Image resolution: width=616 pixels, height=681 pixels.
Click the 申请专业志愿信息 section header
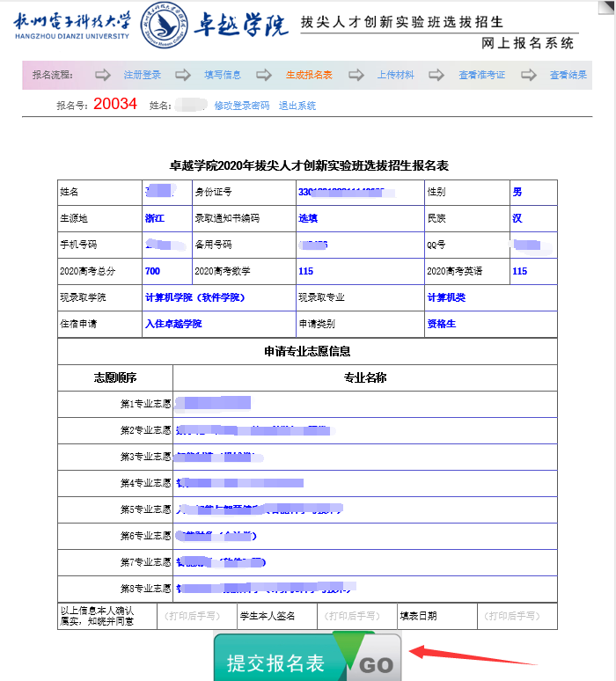[x=307, y=351]
